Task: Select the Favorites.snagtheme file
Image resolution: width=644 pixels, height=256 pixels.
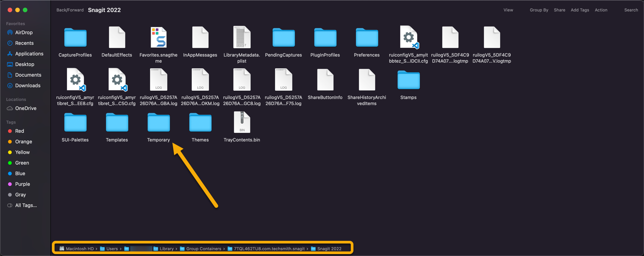Action: point(158,38)
